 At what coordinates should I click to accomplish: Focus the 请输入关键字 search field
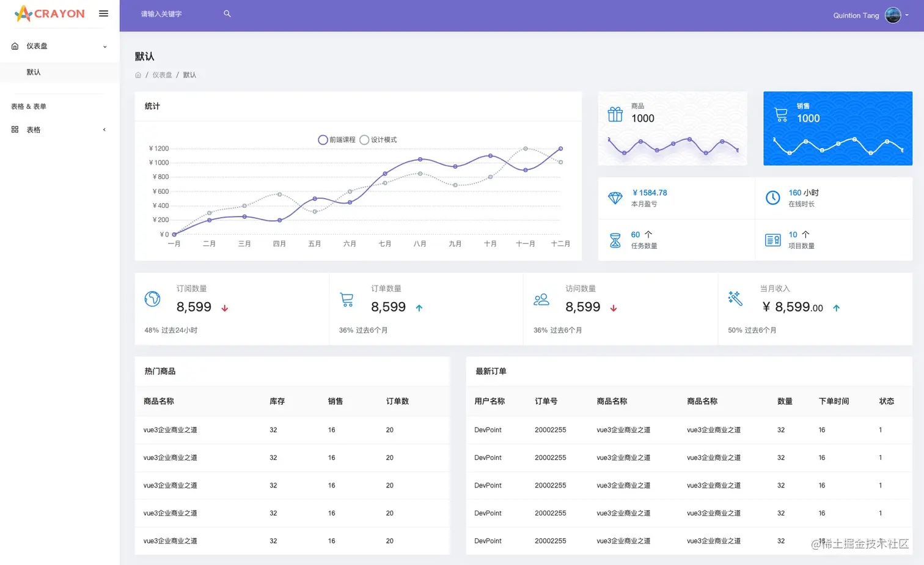pyautogui.click(x=178, y=13)
